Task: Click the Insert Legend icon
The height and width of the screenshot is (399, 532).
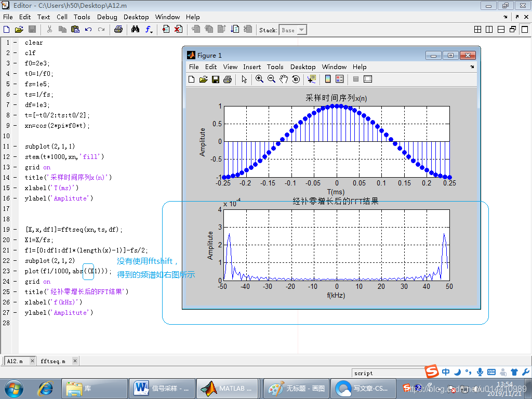Action: [x=340, y=79]
